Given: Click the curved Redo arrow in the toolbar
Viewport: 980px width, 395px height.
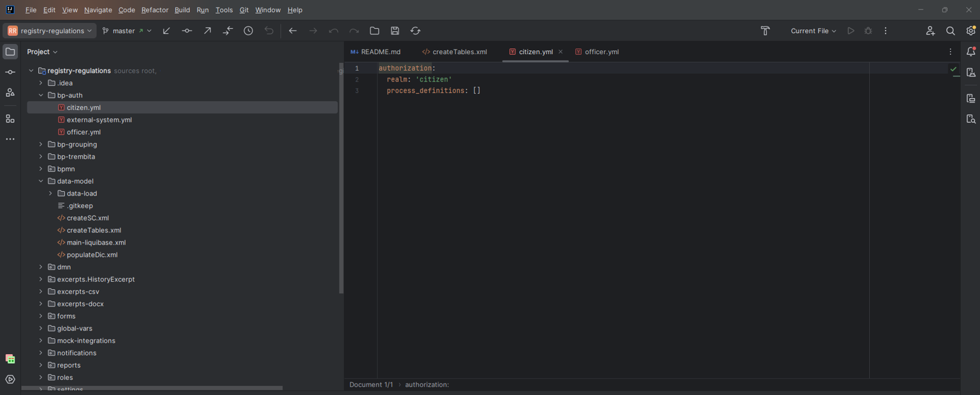Looking at the screenshot, I should click(354, 31).
